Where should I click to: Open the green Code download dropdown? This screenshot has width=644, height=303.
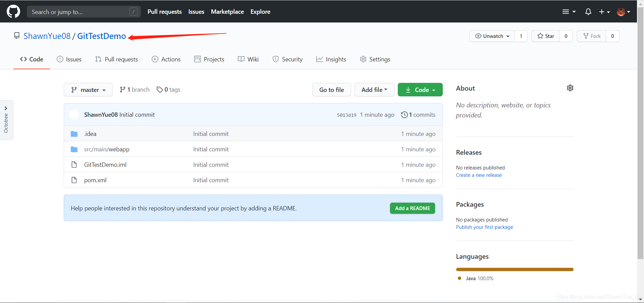pos(420,90)
